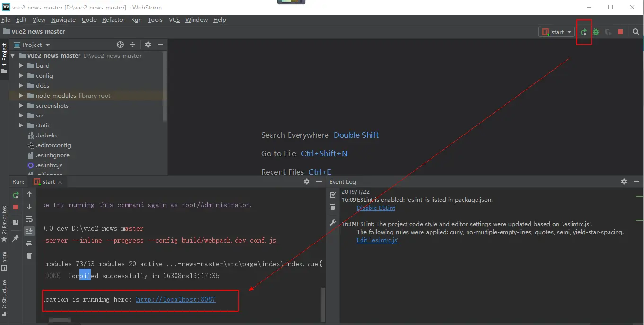644x325 pixels.
Task: Clear all Run console output trash icon
Action: click(29, 256)
